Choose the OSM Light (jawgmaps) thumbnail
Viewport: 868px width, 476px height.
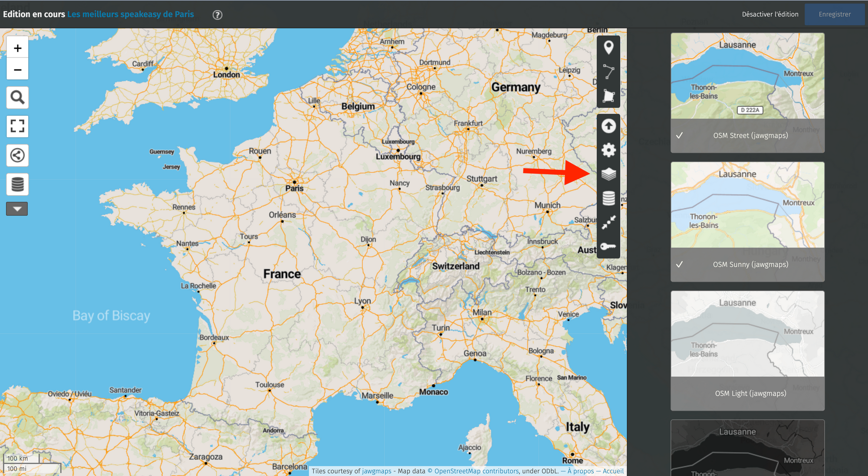click(x=747, y=351)
